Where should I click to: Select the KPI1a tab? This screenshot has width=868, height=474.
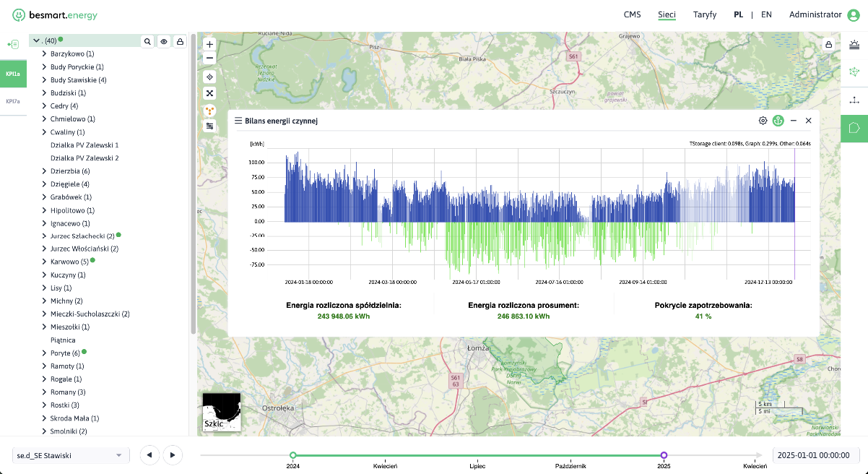click(13, 74)
